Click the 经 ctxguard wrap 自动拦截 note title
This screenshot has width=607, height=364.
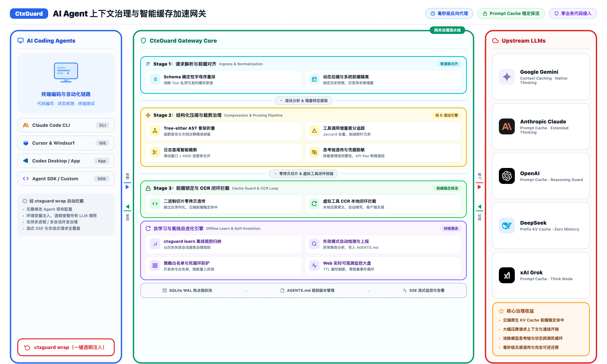point(56,201)
